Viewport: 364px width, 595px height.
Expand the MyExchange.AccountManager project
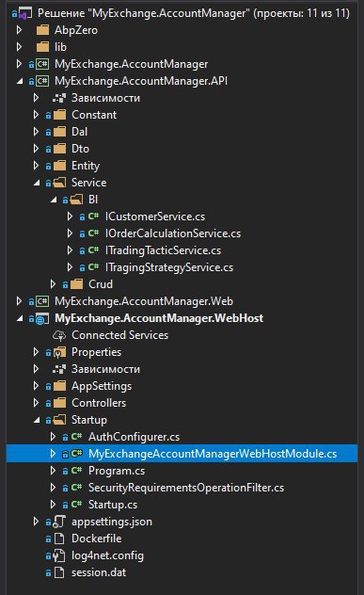(x=19, y=64)
